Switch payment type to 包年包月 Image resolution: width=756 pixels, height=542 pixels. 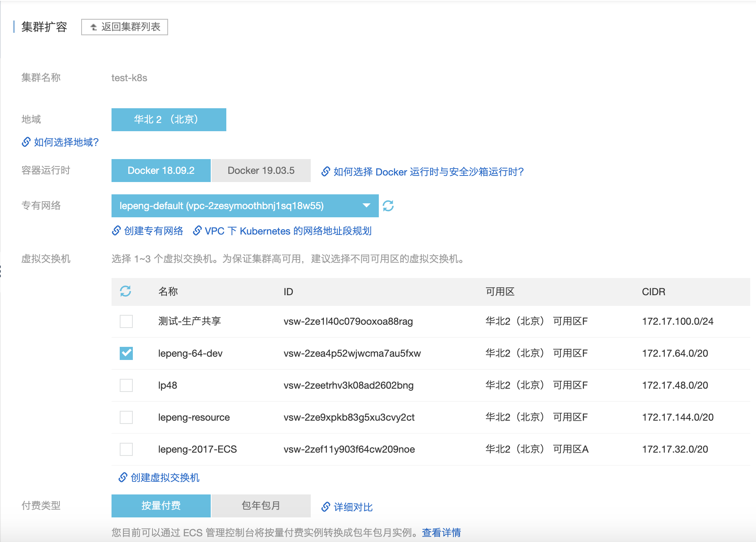pyautogui.click(x=261, y=506)
